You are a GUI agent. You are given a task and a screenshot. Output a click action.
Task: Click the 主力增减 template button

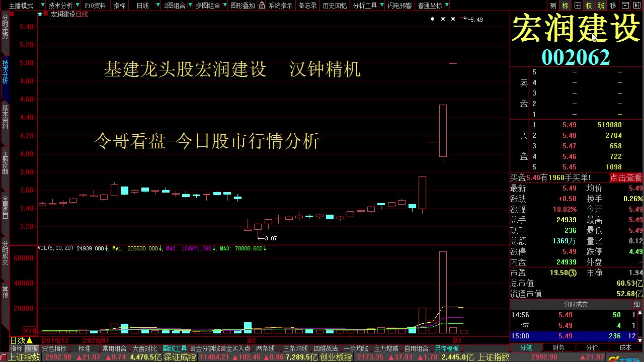coord(386,348)
